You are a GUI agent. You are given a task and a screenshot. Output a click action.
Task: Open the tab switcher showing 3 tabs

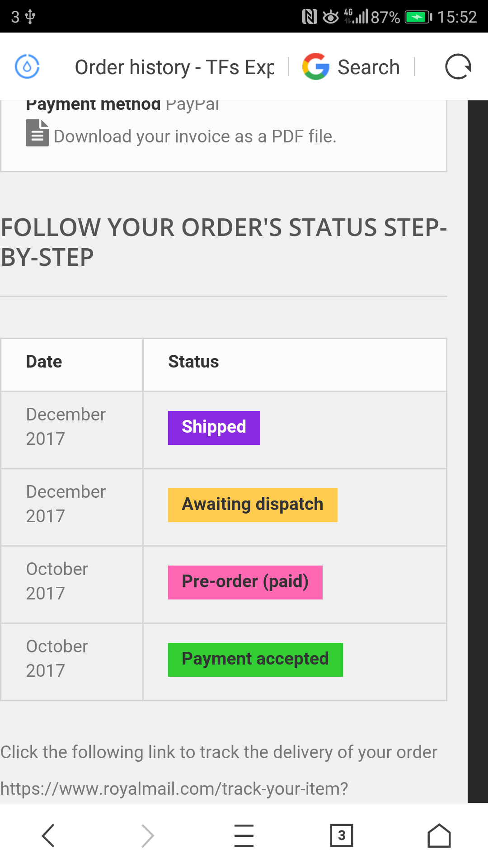[341, 835]
